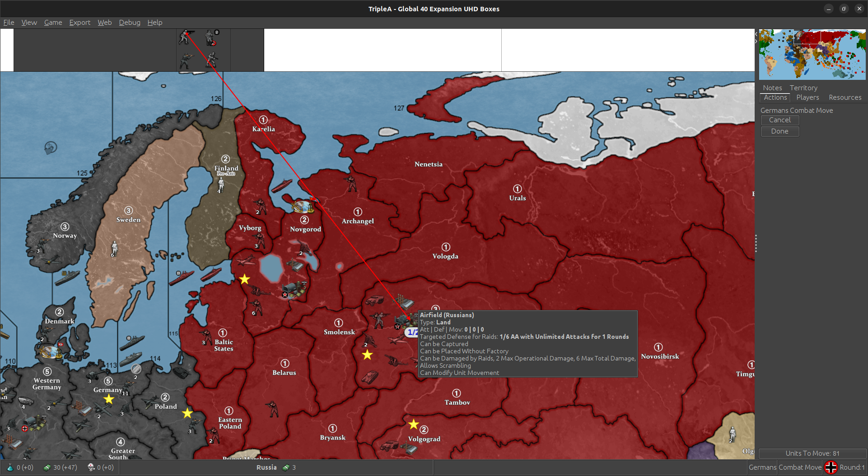Select the Eastern Poland infantry stack
The height and width of the screenshot is (476, 868).
click(213, 435)
